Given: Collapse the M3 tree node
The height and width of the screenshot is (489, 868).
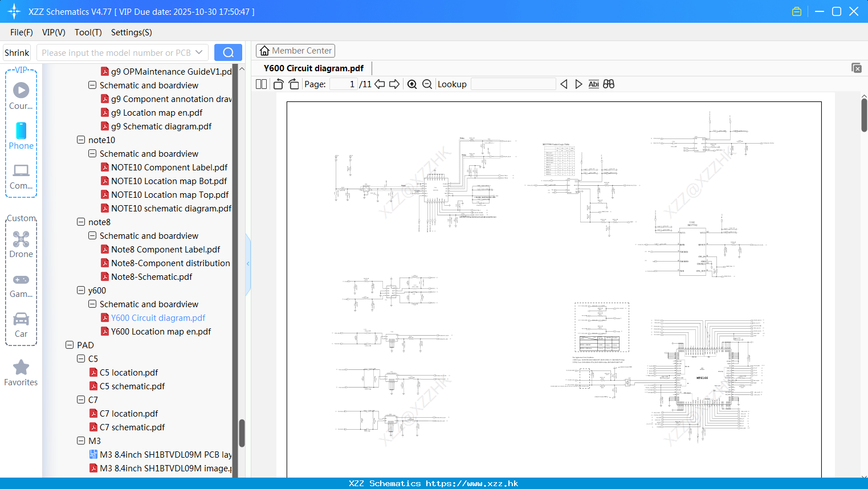Looking at the screenshot, I should (x=81, y=441).
